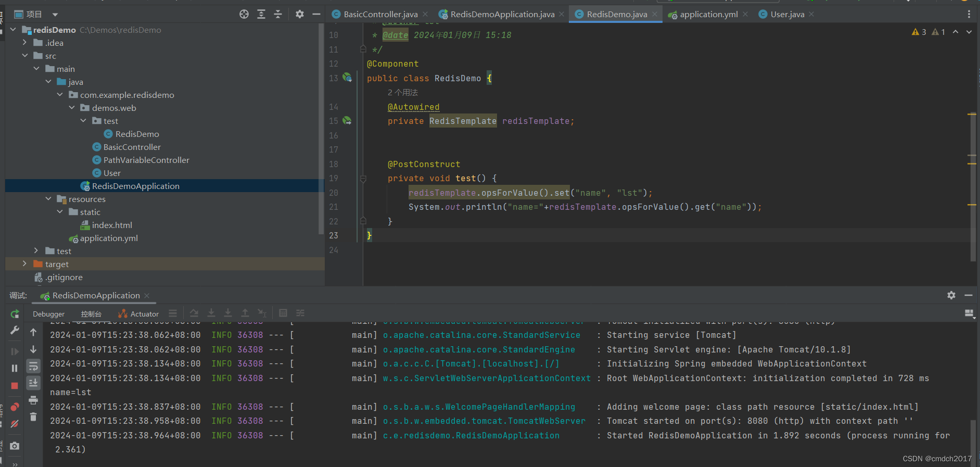Click the thread frames layout icon

[173, 313]
